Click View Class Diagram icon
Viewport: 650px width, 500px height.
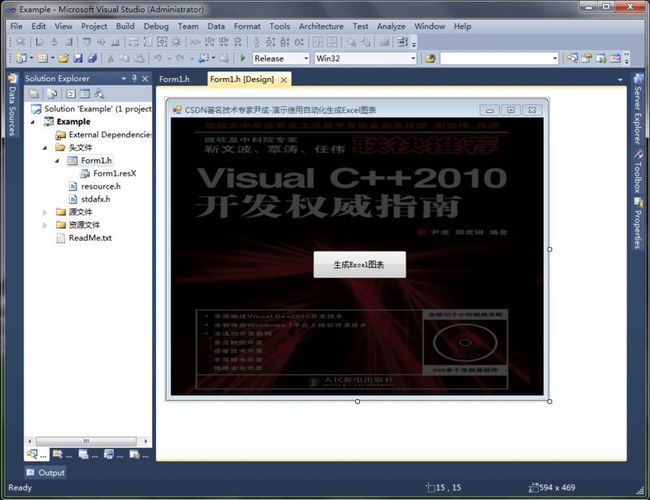click(x=99, y=94)
